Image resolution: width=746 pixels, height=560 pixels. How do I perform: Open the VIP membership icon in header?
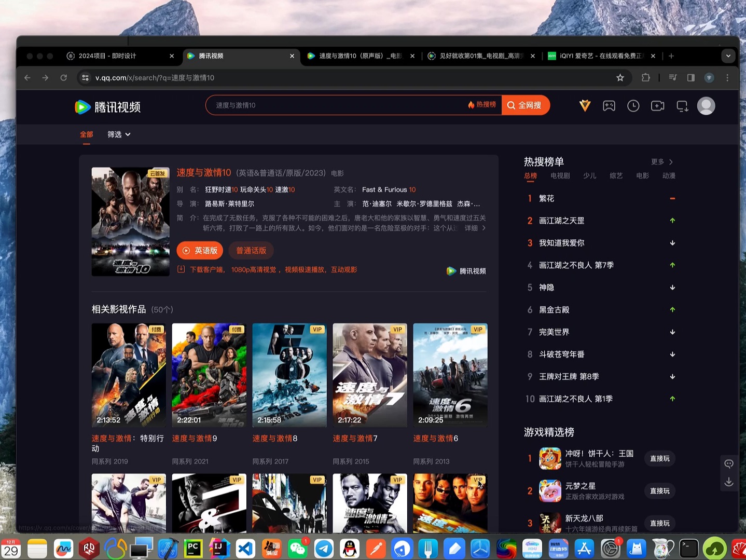tap(585, 106)
